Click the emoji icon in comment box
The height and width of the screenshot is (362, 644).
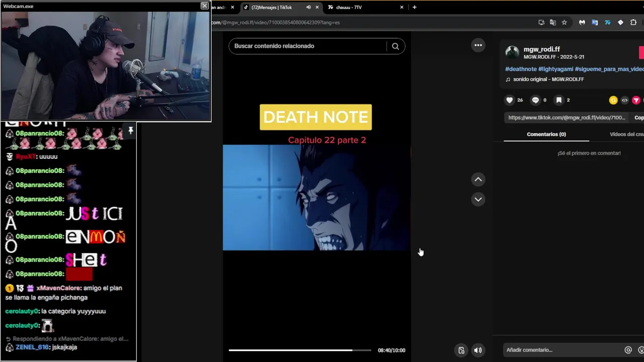point(640,350)
